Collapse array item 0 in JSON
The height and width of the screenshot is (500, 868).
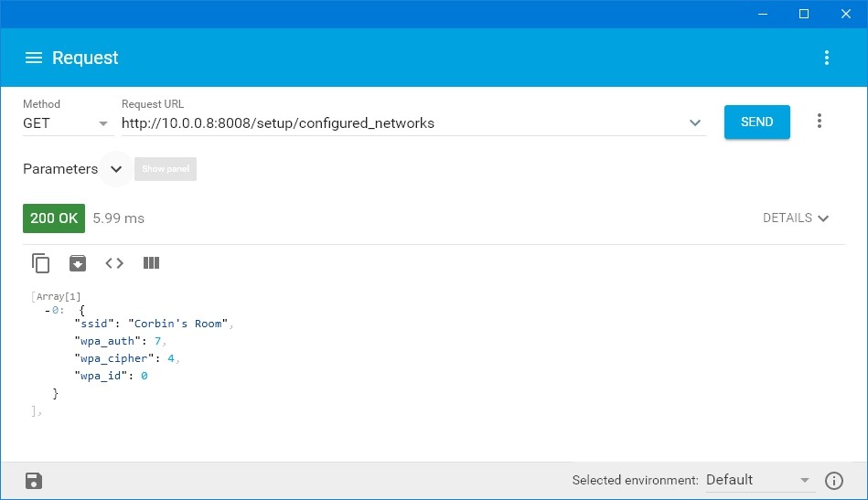click(x=48, y=311)
